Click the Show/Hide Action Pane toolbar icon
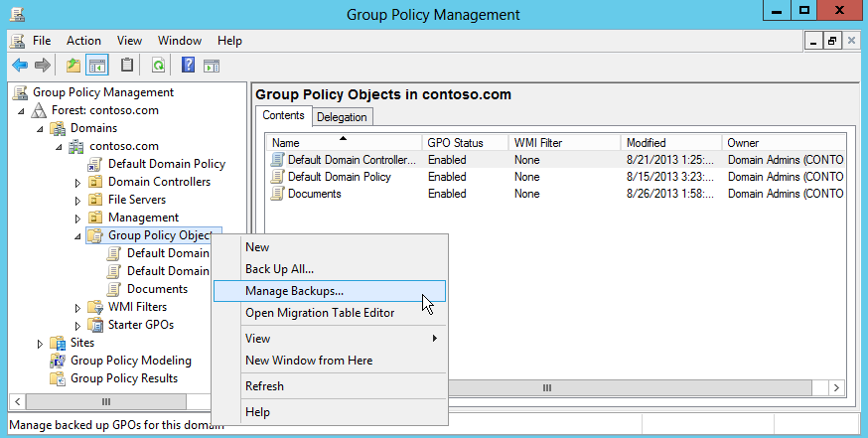The image size is (868, 438). pos(212,66)
